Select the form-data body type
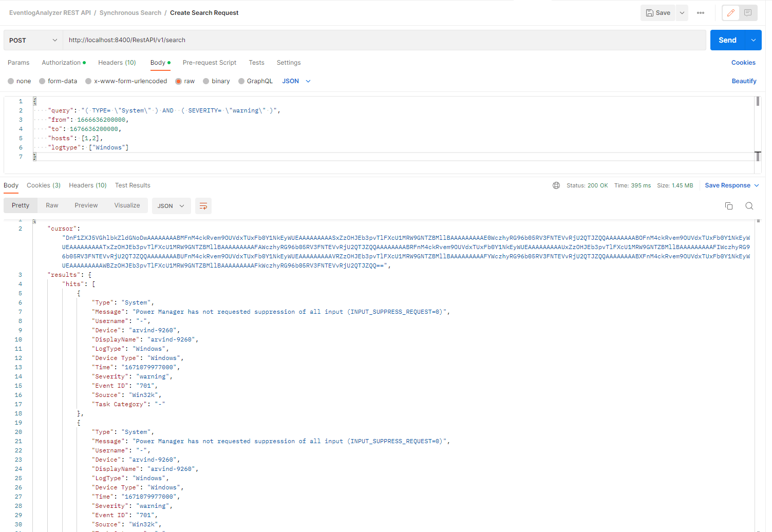Image resolution: width=772 pixels, height=532 pixels. click(58, 81)
